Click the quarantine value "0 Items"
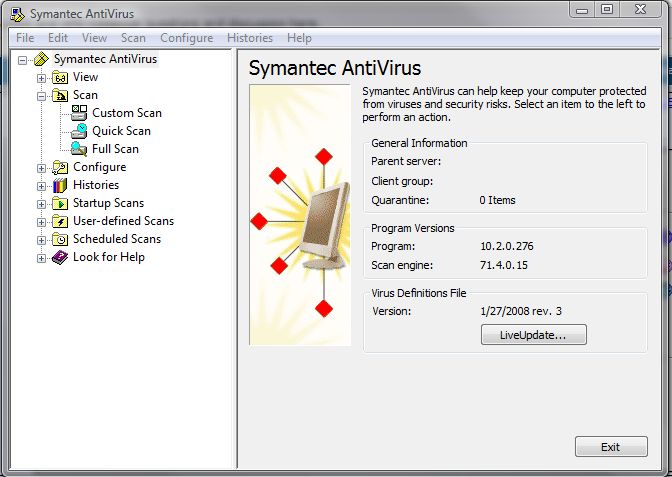 [497, 200]
